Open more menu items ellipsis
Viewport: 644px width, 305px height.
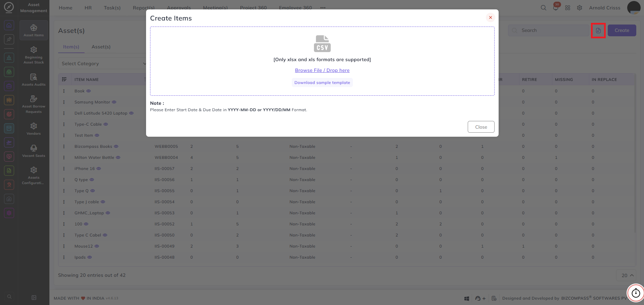coord(323,8)
